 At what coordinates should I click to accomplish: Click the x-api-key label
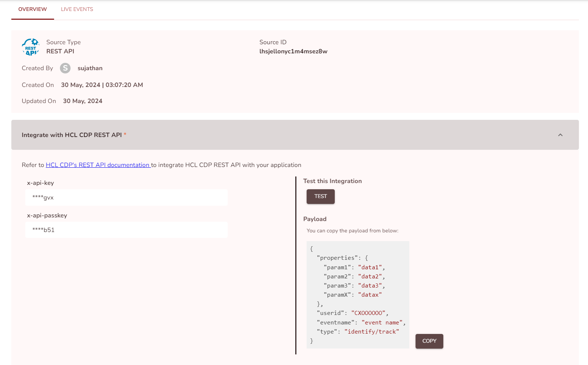pos(41,183)
